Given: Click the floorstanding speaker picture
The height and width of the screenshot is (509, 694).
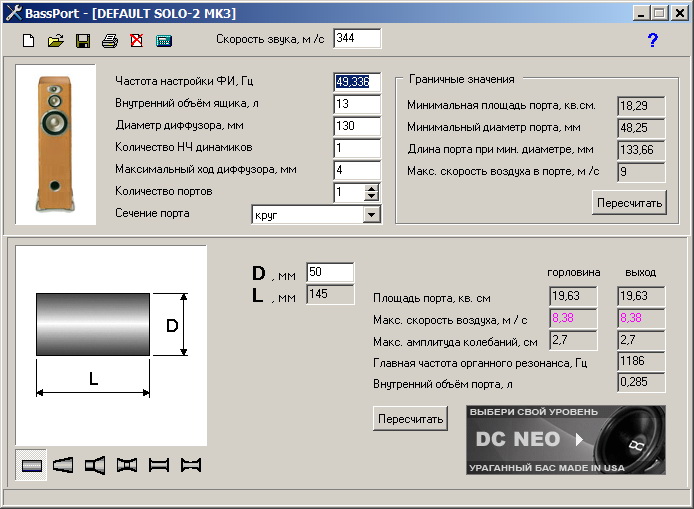Looking at the screenshot, I should [55, 144].
